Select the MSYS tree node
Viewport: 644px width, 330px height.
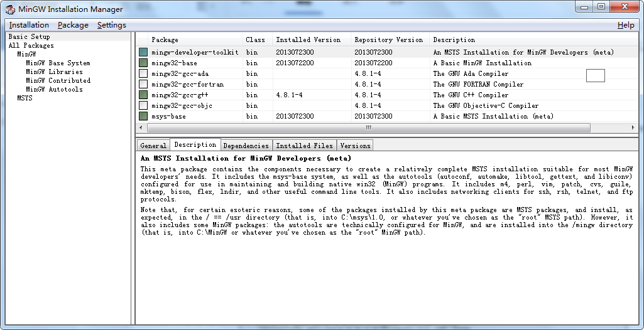pyautogui.click(x=25, y=98)
